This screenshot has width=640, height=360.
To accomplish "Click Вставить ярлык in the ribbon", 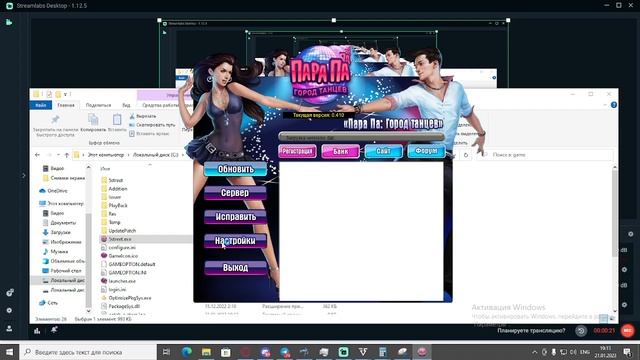I will point(149,133).
